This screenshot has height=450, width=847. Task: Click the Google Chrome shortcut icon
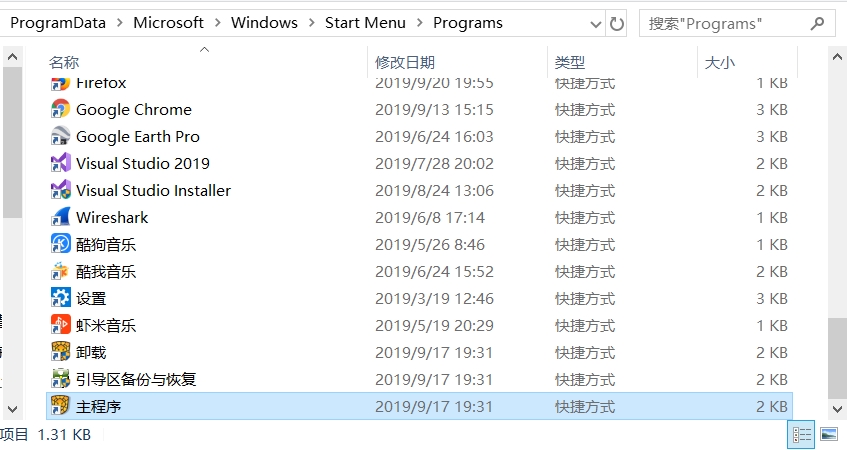click(60, 109)
